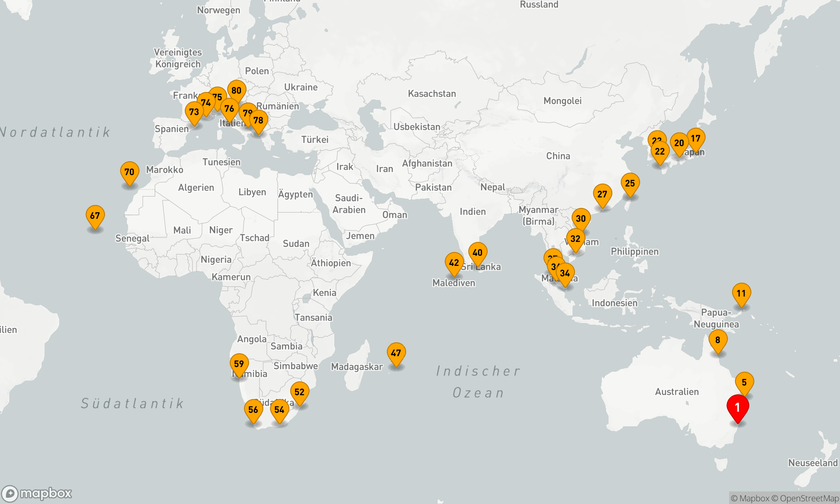Open the © Mapbox attribution link
This screenshot has height=504, width=840.
click(750, 498)
